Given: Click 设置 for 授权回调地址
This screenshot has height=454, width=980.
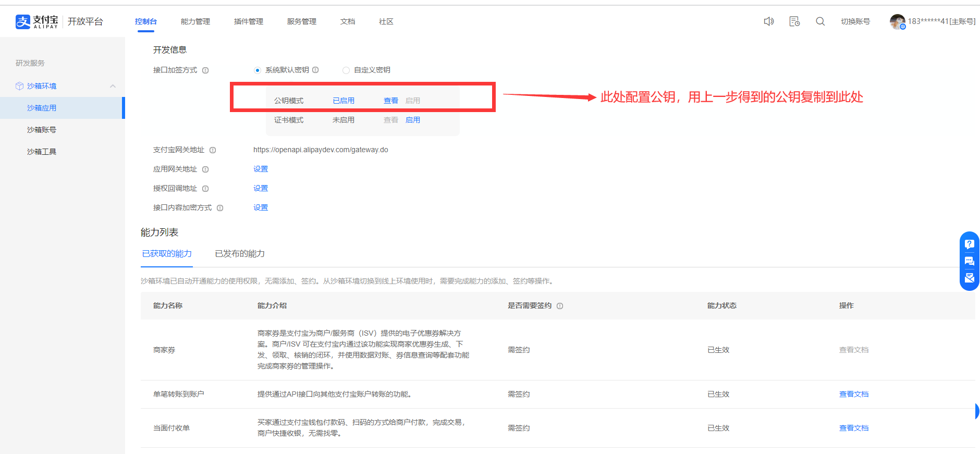Looking at the screenshot, I should coord(261,188).
